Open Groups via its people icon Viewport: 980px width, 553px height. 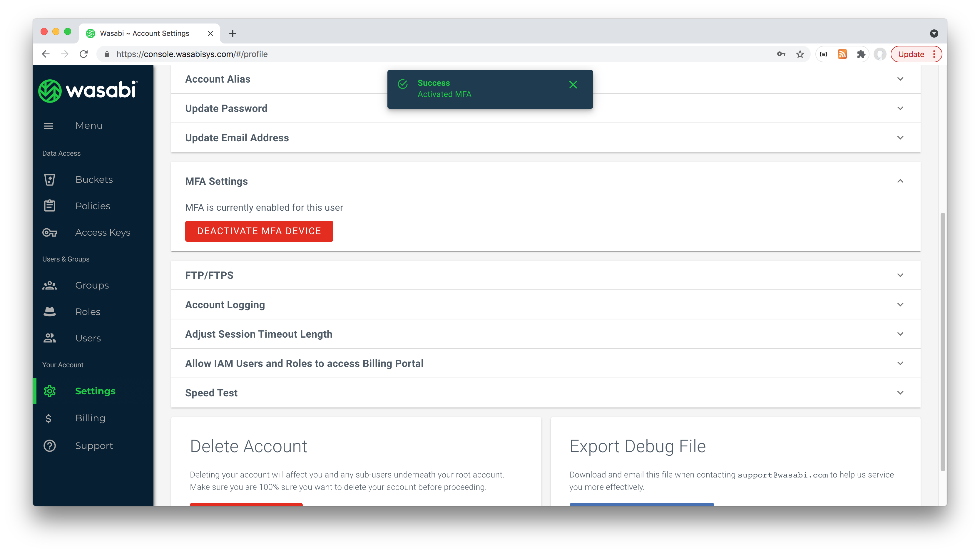[x=49, y=285]
